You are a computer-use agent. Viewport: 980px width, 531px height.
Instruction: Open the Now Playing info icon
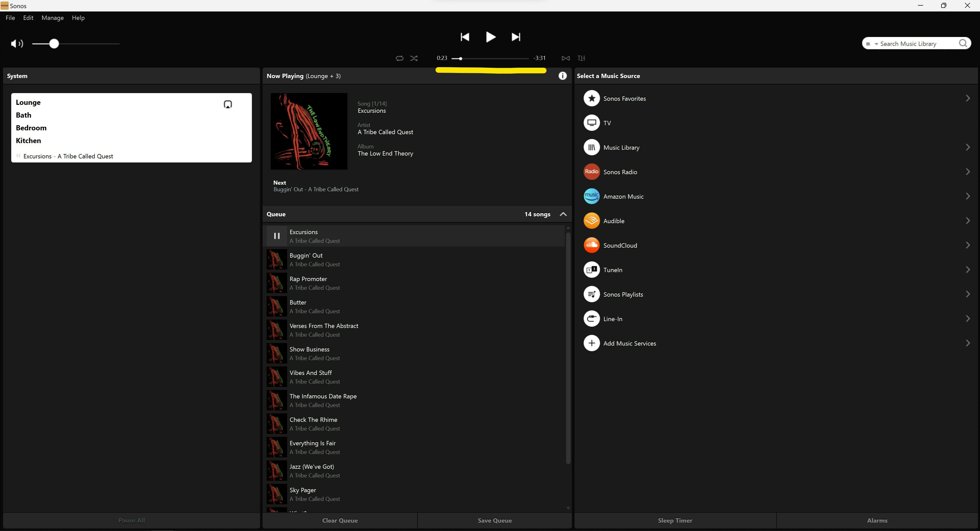562,76
